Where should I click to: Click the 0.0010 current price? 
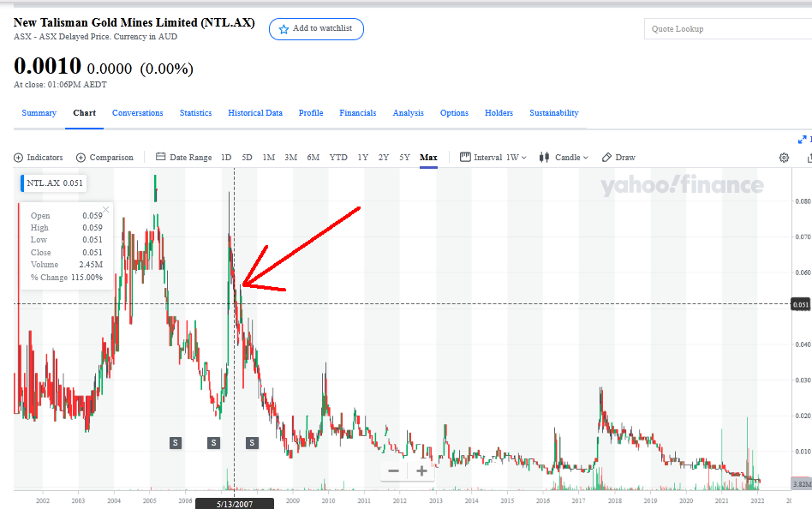(48, 66)
